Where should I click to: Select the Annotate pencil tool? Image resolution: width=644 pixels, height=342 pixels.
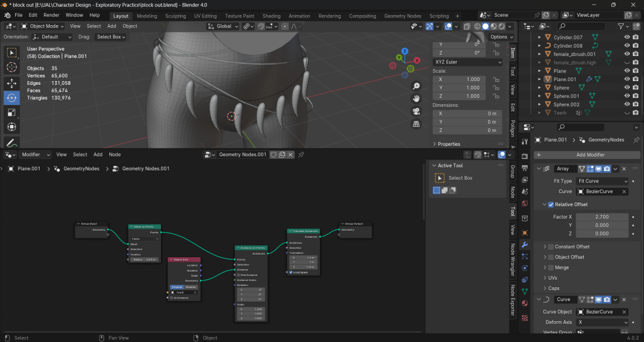pyautogui.click(x=11, y=143)
